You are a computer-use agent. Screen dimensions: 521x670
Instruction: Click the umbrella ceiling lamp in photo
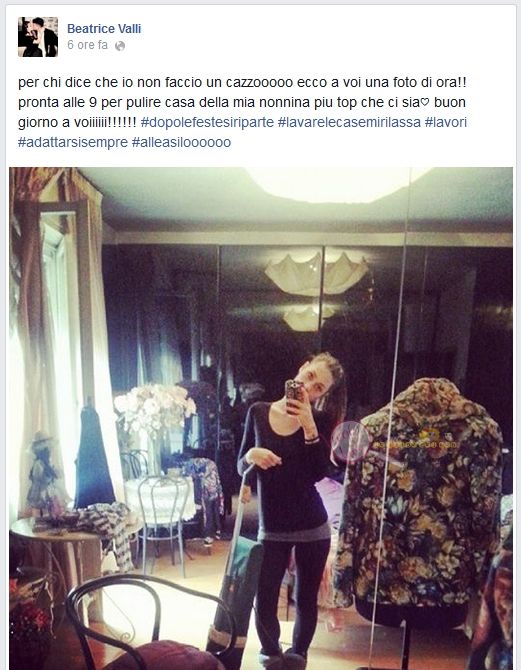tap(316, 273)
